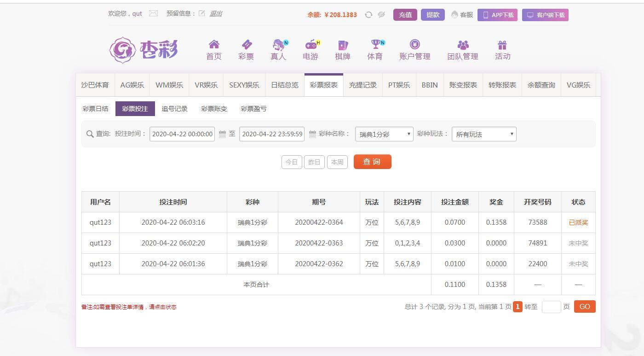Screen dimensions: 644x356
Task: Open 账户管理 account management icon
Action: [x=414, y=45]
